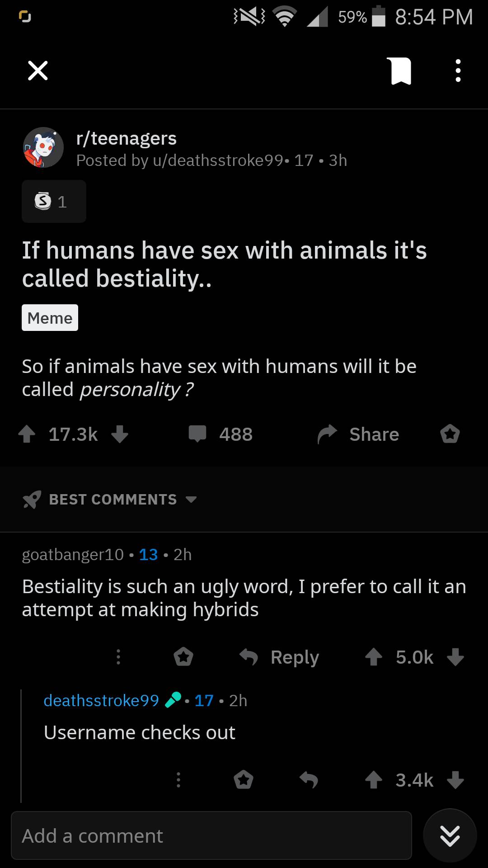Tap the silver award badge
Viewport: 488px width, 868px height.
pos(53,202)
